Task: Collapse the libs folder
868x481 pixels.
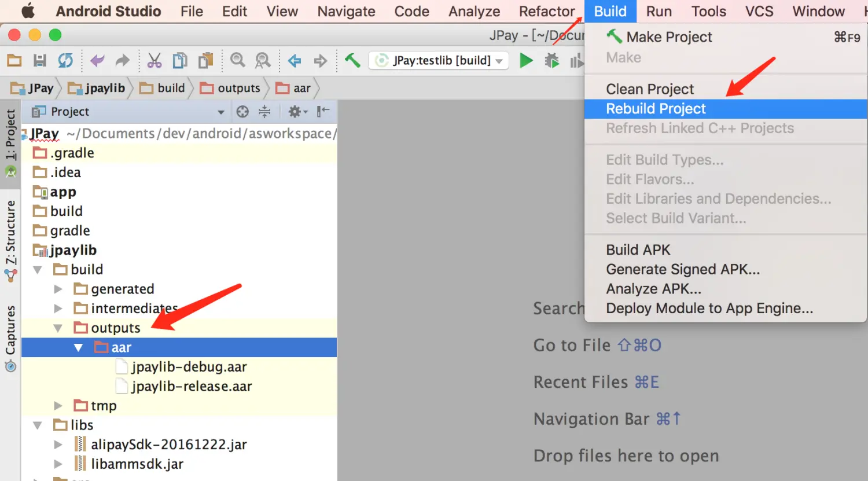Action: pyautogui.click(x=38, y=425)
